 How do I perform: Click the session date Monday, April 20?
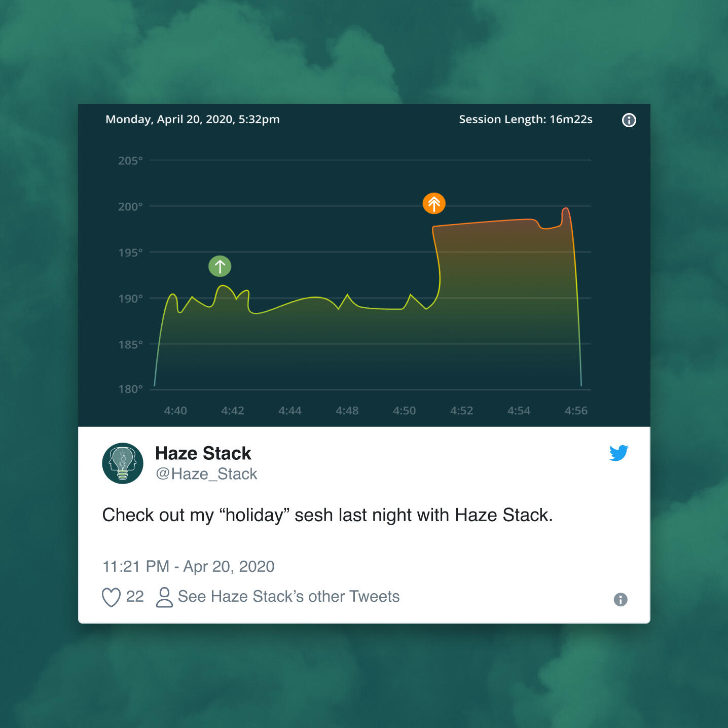click(x=192, y=120)
